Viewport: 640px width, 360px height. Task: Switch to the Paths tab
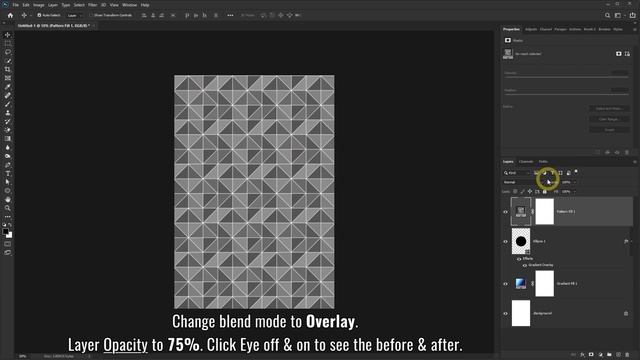point(543,162)
